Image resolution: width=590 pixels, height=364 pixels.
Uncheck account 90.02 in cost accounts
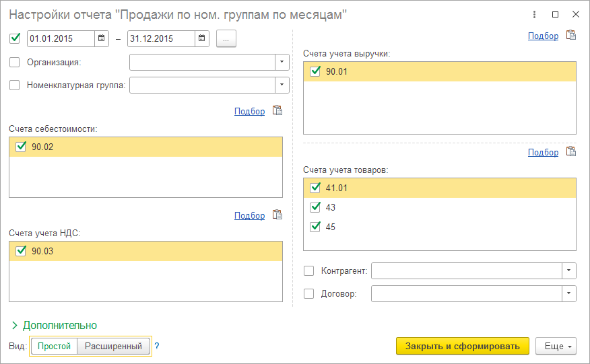tap(20, 147)
